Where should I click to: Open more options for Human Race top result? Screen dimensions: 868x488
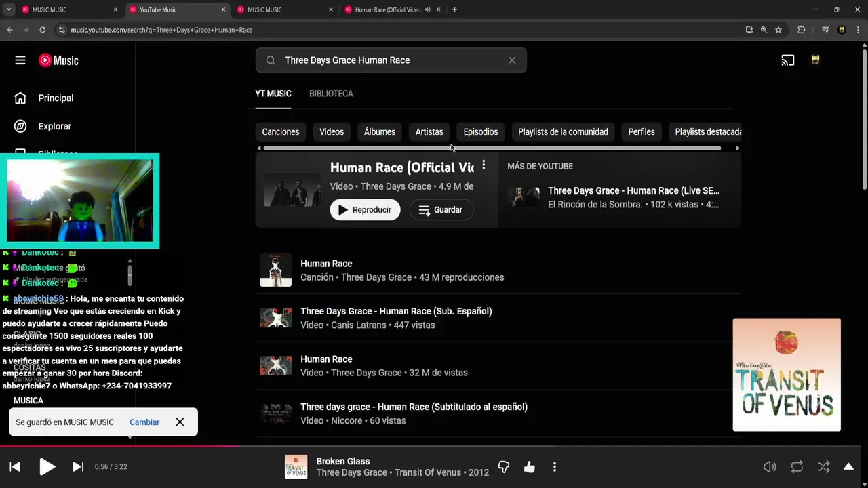(484, 165)
